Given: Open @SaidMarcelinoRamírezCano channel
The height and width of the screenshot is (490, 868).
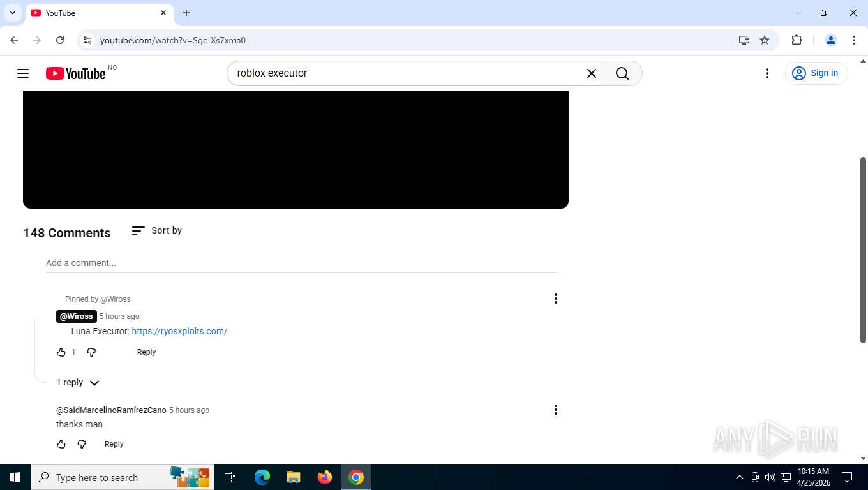Looking at the screenshot, I should point(111,410).
